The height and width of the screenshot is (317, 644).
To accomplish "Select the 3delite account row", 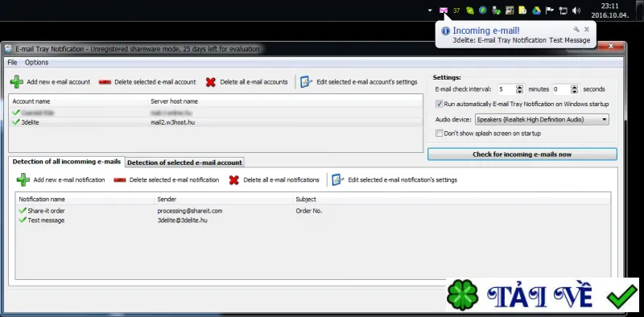I will click(x=215, y=122).
